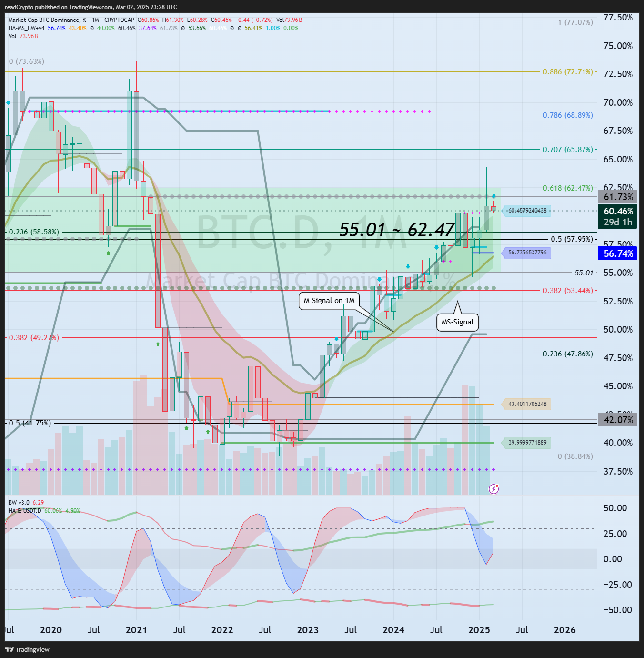Image resolution: width=644 pixels, height=658 pixels.
Task: Click the readCrypto published header text
Action: pos(91,7)
